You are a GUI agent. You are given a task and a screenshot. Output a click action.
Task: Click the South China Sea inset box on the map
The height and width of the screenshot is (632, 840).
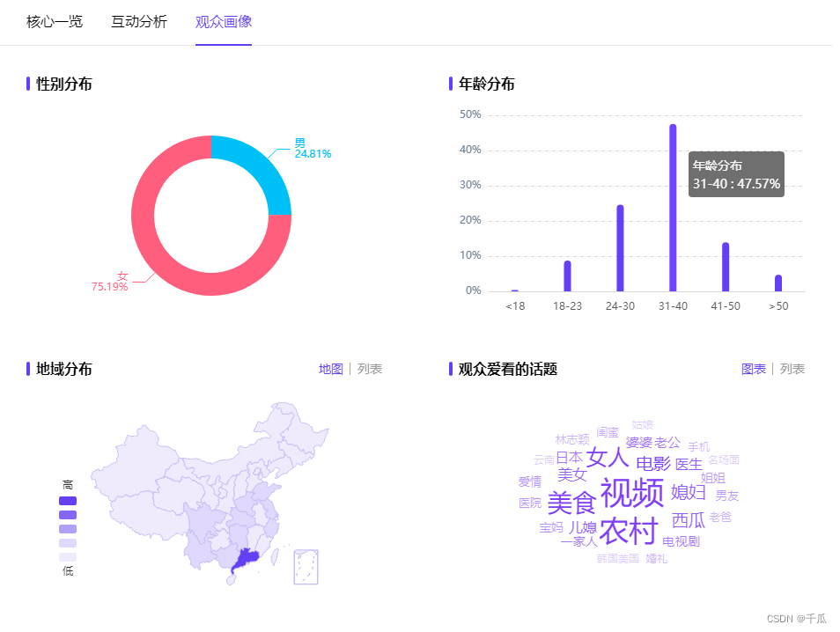(306, 567)
